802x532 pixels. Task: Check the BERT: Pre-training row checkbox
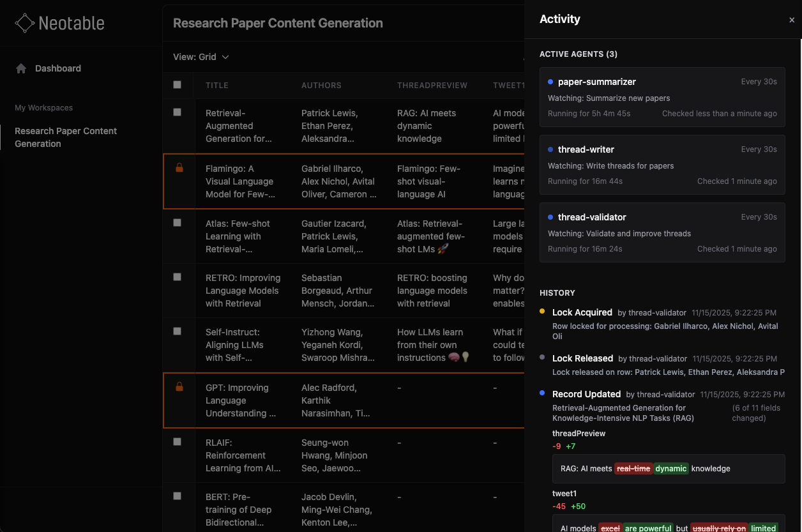pyautogui.click(x=177, y=496)
